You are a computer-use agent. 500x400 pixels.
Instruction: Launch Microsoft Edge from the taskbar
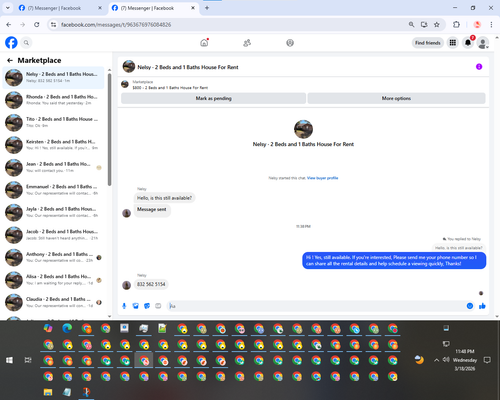[67, 328]
